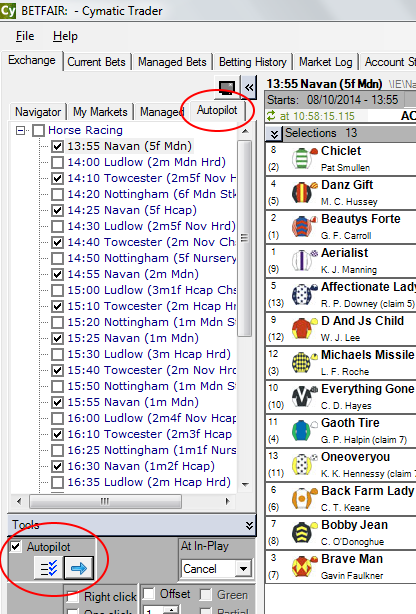This screenshot has height=614, width=416.
Task: Uncheck the 13:55 Navan (5f Mdn) market
Action: [x=58, y=146]
